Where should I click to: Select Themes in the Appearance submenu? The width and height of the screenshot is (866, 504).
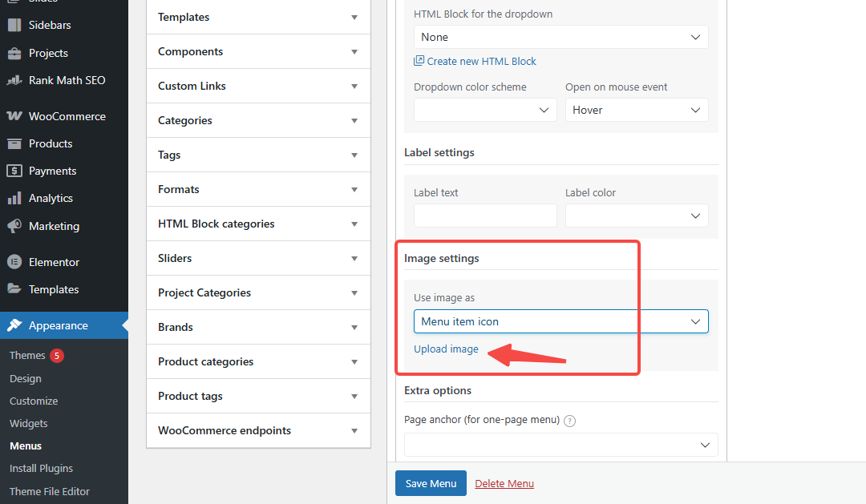tap(26, 355)
